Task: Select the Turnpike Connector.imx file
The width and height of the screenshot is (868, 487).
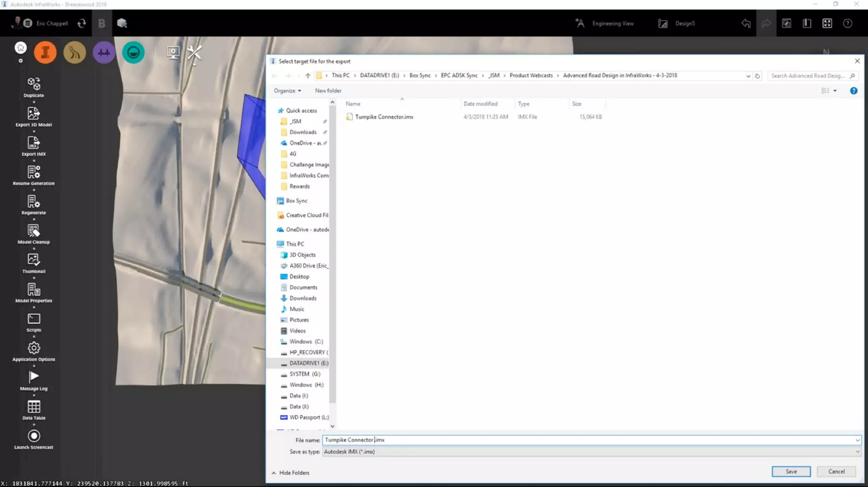Action: tap(384, 117)
